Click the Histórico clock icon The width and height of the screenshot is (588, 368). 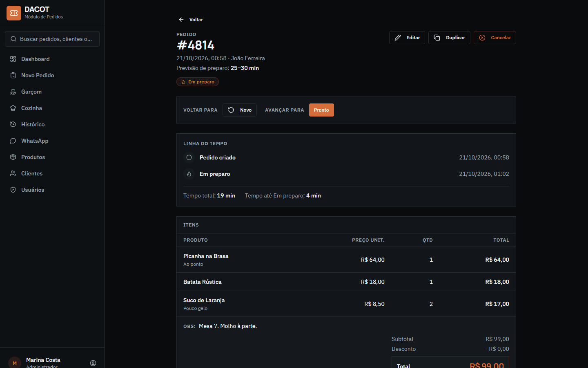tap(13, 124)
